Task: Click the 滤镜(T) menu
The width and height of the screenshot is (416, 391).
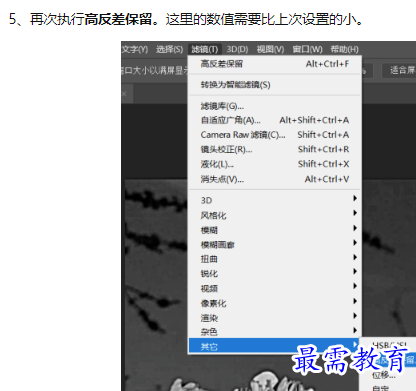Action: [x=205, y=49]
